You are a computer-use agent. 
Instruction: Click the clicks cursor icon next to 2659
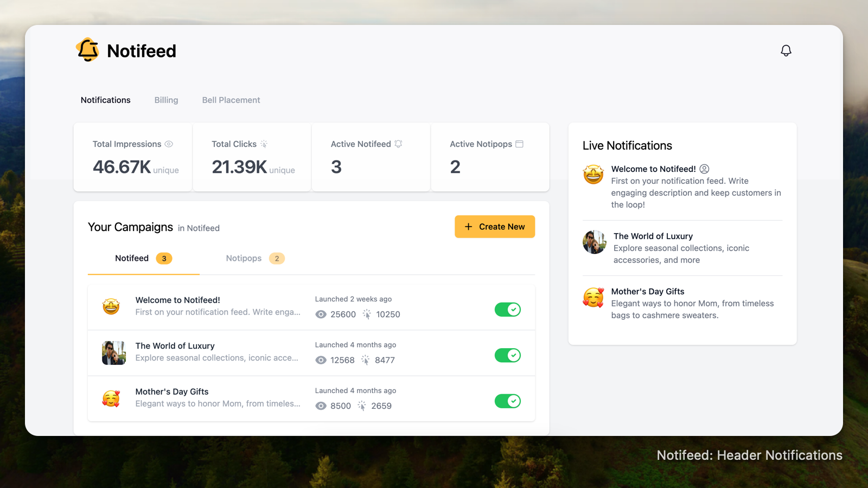362,406
